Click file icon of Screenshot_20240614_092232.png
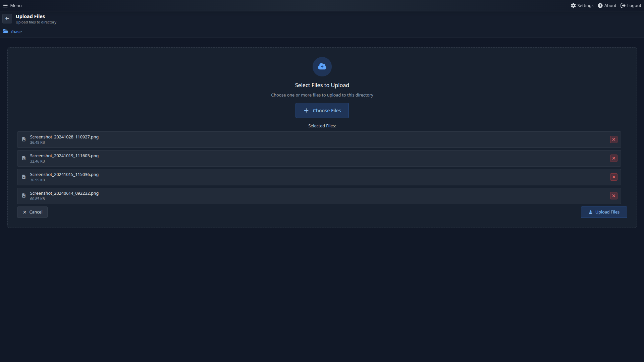Image resolution: width=644 pixels, height=362 pixels. (x=24, y=196)
